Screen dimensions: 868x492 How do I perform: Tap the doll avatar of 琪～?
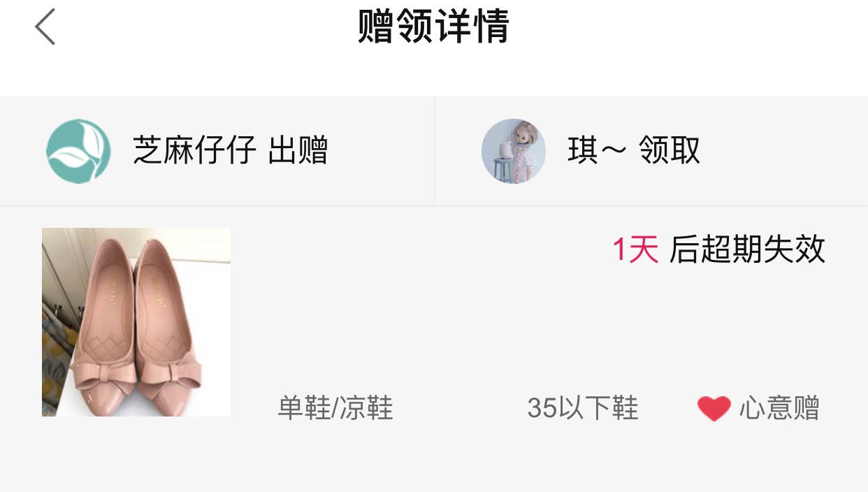514,151
